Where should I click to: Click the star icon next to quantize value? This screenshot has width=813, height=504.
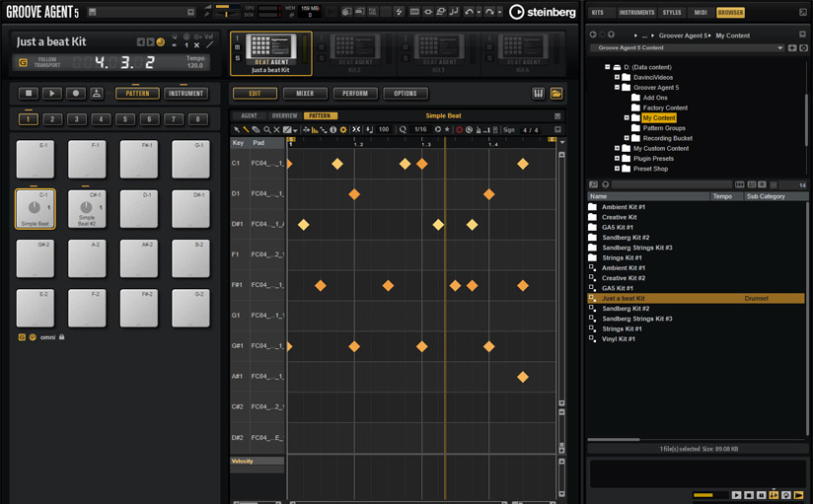point(447,129)
